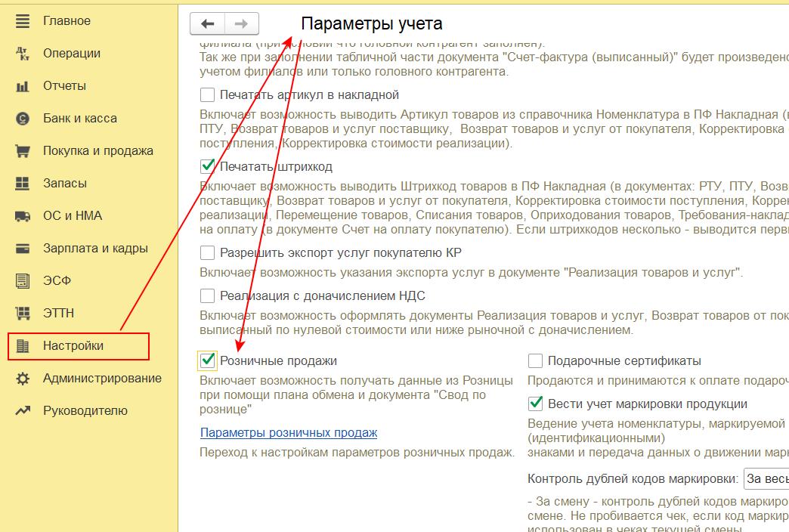This screenshot has height=532, width=789.
Task: Open Зарплата и кадры menu section
Action: [95, 249]
